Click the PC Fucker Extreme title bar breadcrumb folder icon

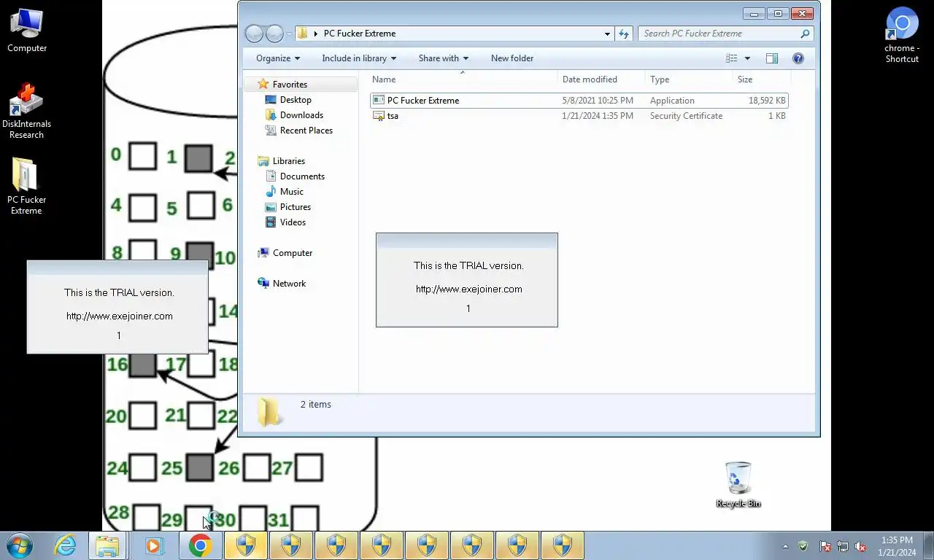302,34
